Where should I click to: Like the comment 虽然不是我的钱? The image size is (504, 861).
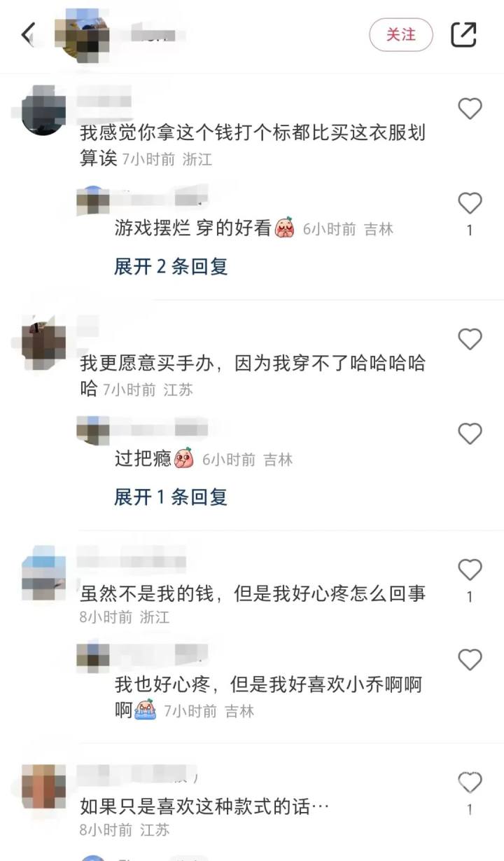[470, 570]
